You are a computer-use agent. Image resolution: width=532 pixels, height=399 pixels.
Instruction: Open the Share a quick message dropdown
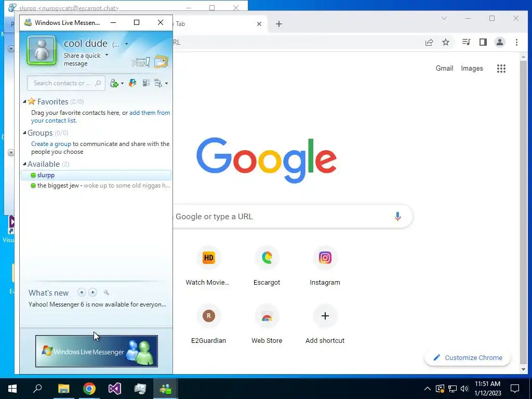point(107,55)
